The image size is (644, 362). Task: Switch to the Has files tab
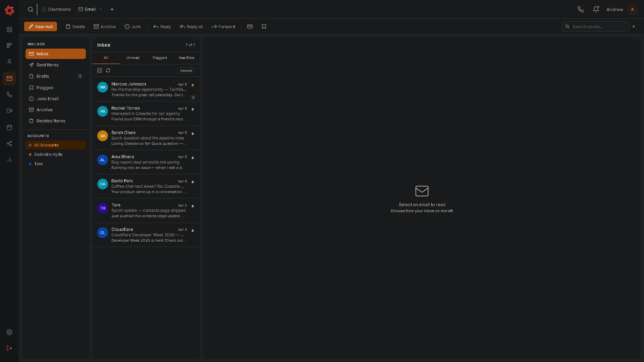pyautogui.click(x=186, y=58)
